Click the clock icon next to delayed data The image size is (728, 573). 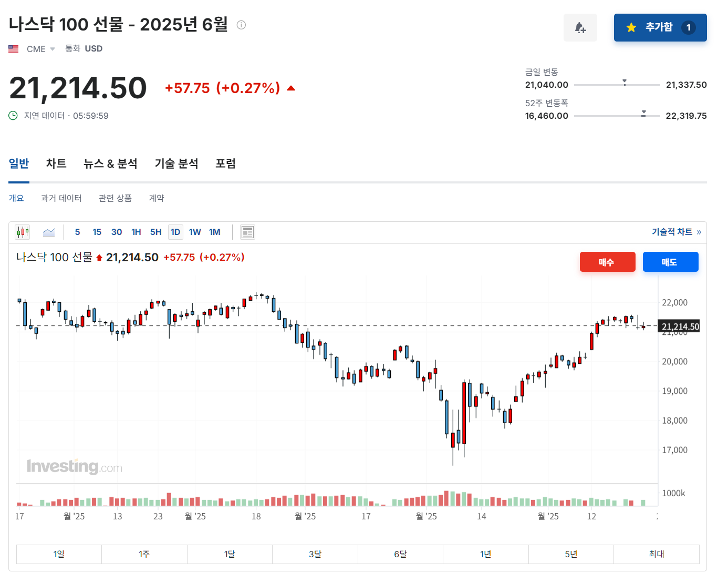(13, 115)
